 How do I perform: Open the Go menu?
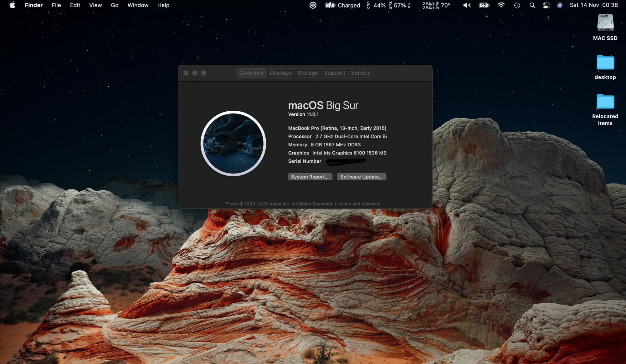tap(115, 5)
